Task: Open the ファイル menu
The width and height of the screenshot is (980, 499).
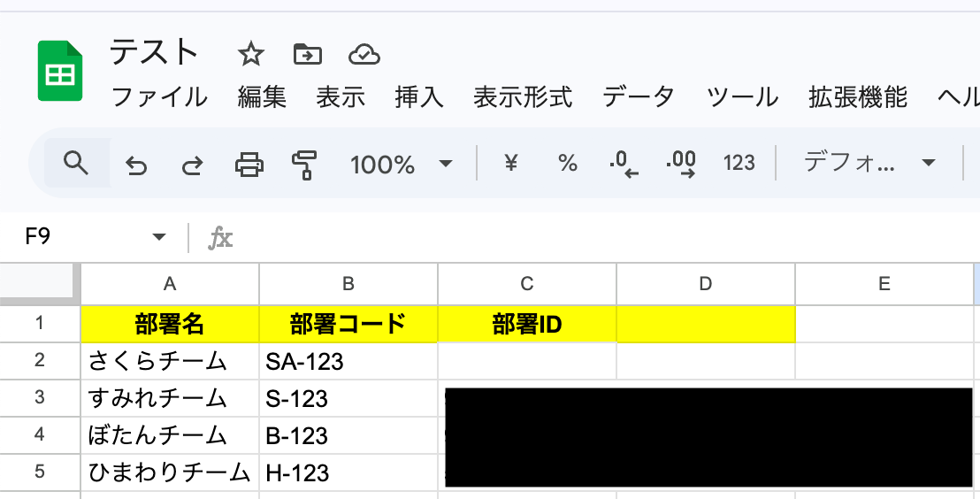Action: point(159,97)
